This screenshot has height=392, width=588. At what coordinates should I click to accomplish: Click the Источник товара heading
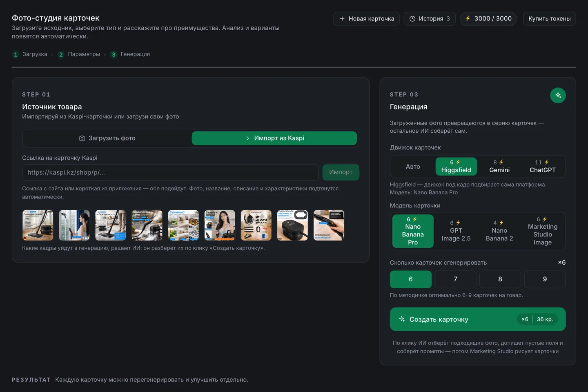tap(52, 107)
